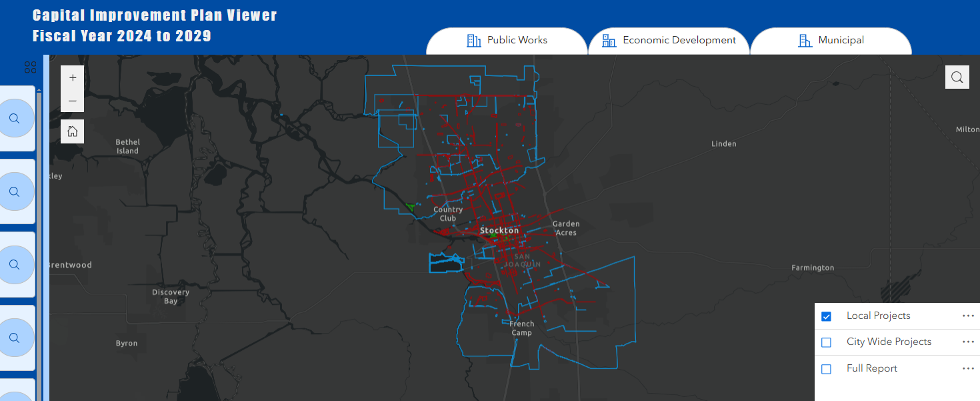Click the Byron map label

(x=127, y=344)
